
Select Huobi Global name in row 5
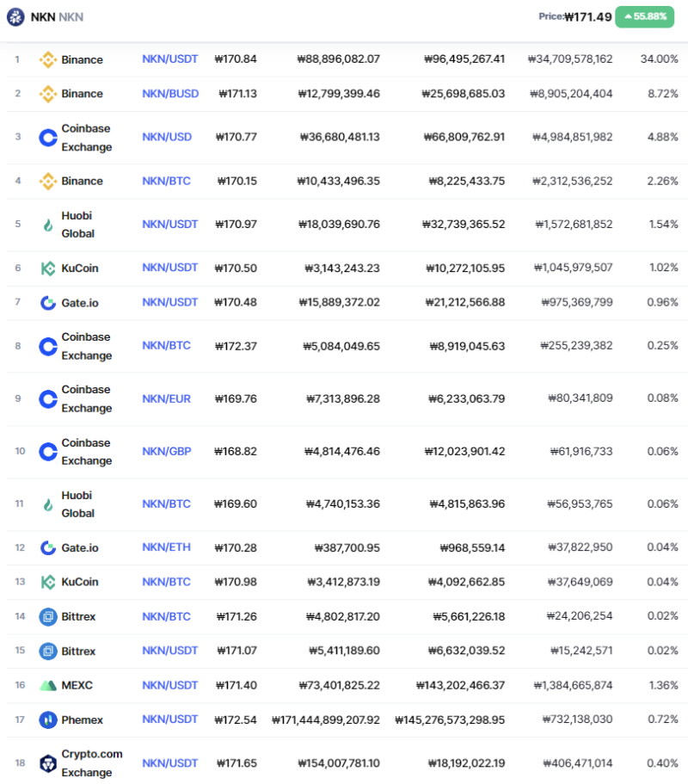coord(78,225)
